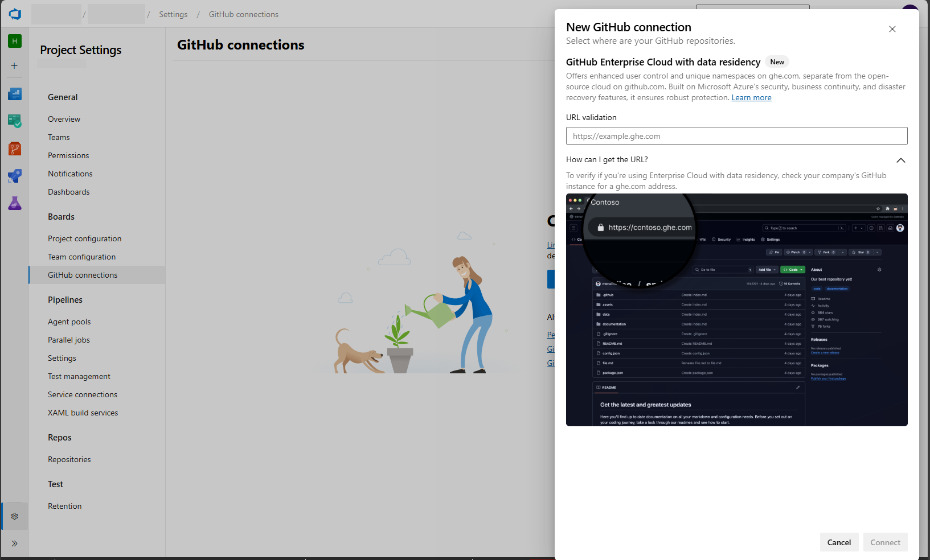The height and width of the screenshot is (560, 930).
Task: Open Project configuration under Boards
Action: pos(85,238)
